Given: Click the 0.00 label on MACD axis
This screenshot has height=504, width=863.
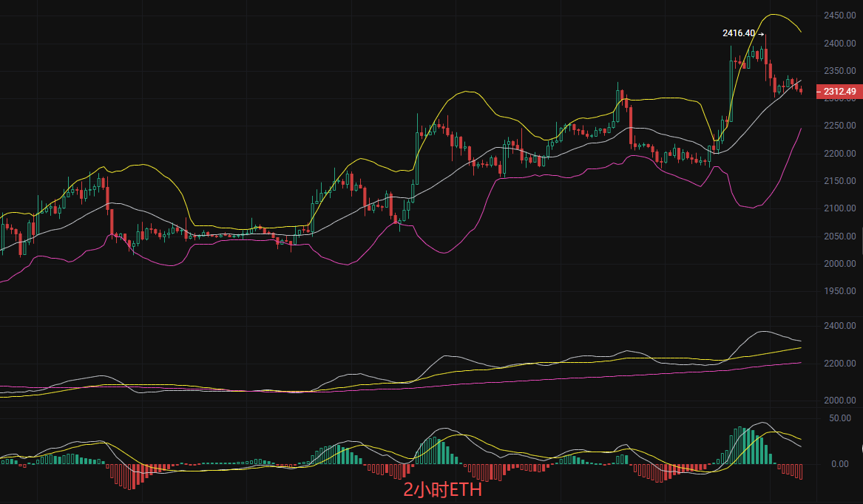Looking at the screenshot, I should click(x=839, y=464).
